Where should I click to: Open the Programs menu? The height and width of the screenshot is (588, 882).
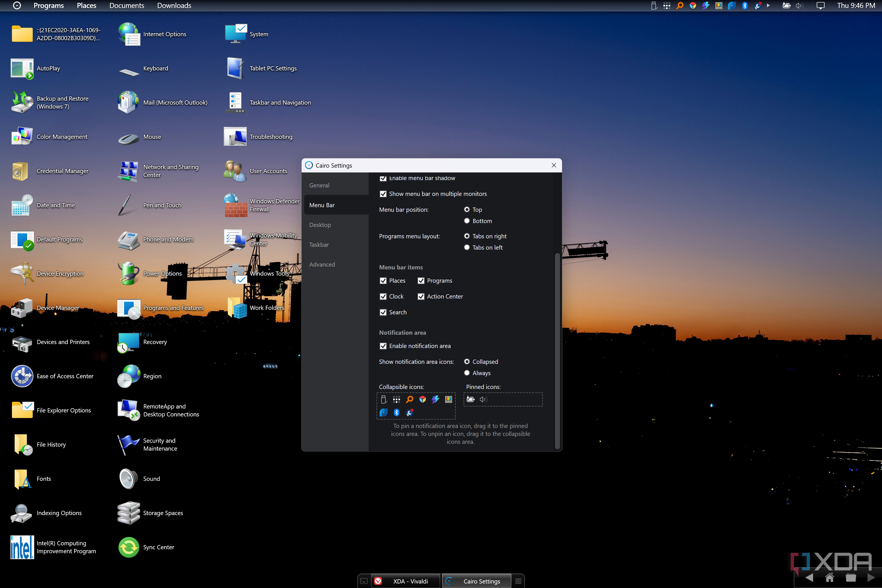[x=49, y=6]
